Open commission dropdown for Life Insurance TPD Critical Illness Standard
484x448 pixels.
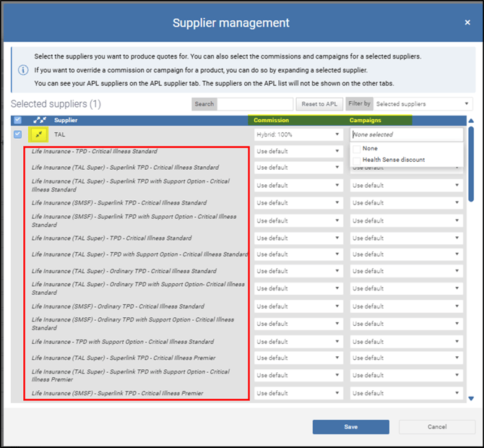click(298, 152)
